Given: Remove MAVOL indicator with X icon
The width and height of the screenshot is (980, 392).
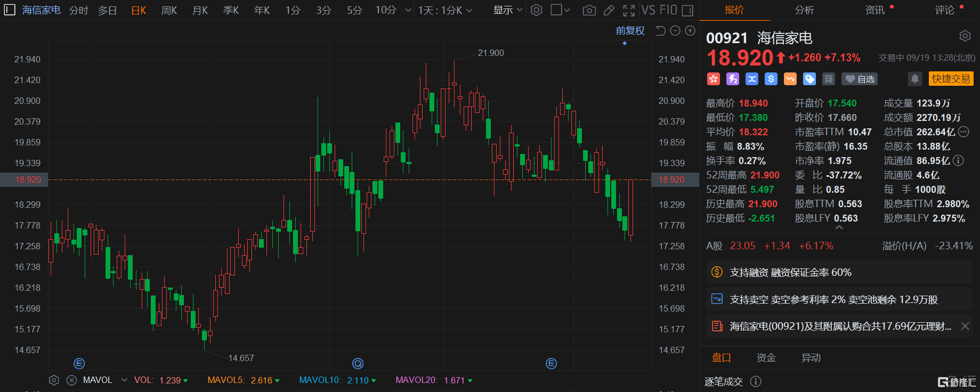Looking at the screenshot, I should point(71,380).
